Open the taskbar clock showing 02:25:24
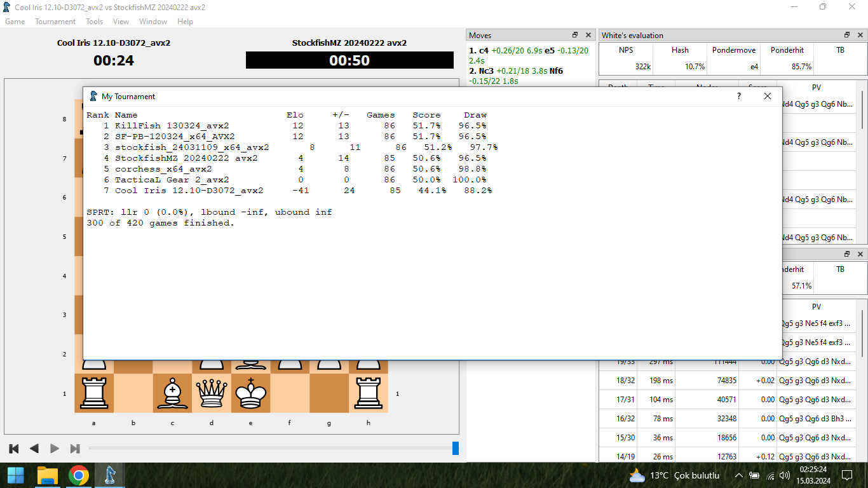Image resolution: width=868 pixels, height=488 pixels. pyautogui.click(x=813, y=475)
